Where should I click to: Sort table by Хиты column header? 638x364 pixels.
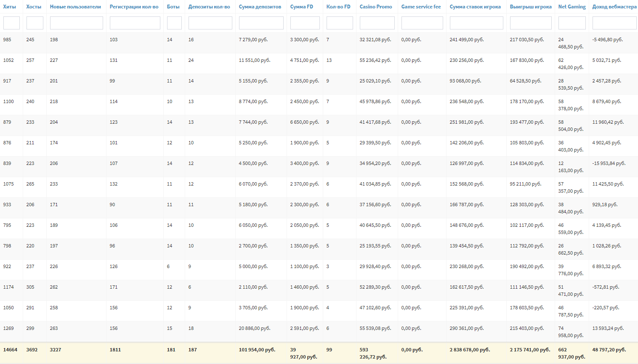pyautogui.click(x=9, y=7)
